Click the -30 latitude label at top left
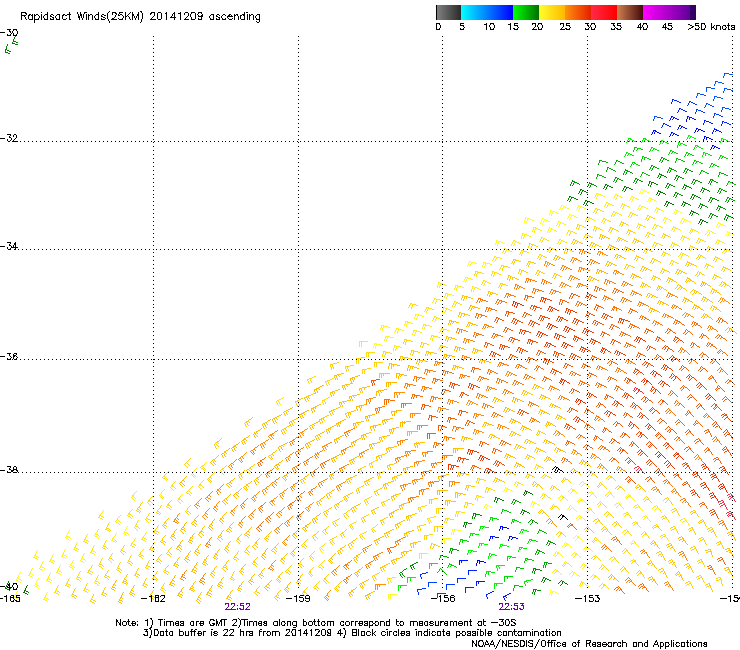Screen dimensions: 740x650 click(x=9, y=33)
